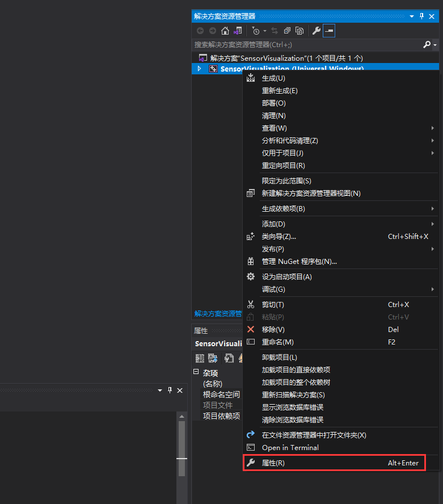This screenshot has height=504, width=443.
Task: Click the wrench Properties icon in Solution Explorer toolbar
Action: pyautogui.click(x=317, y=31)
